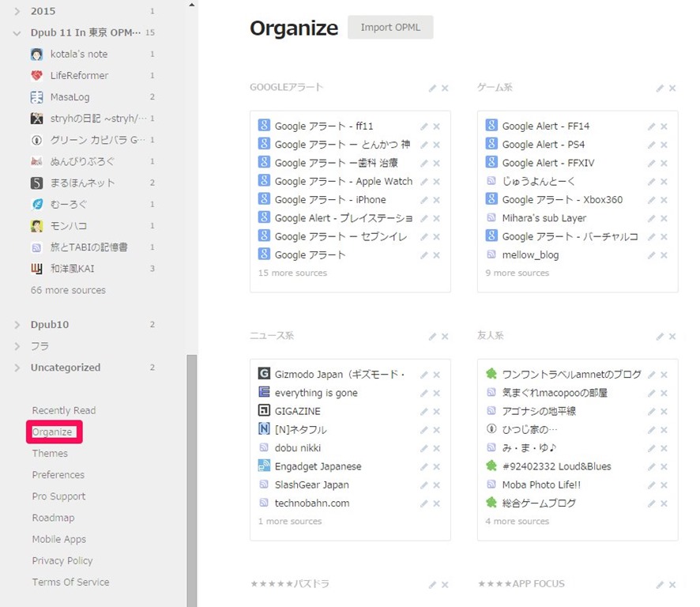Show 15 more sources in GOOGLEアラート

(292, 273)
